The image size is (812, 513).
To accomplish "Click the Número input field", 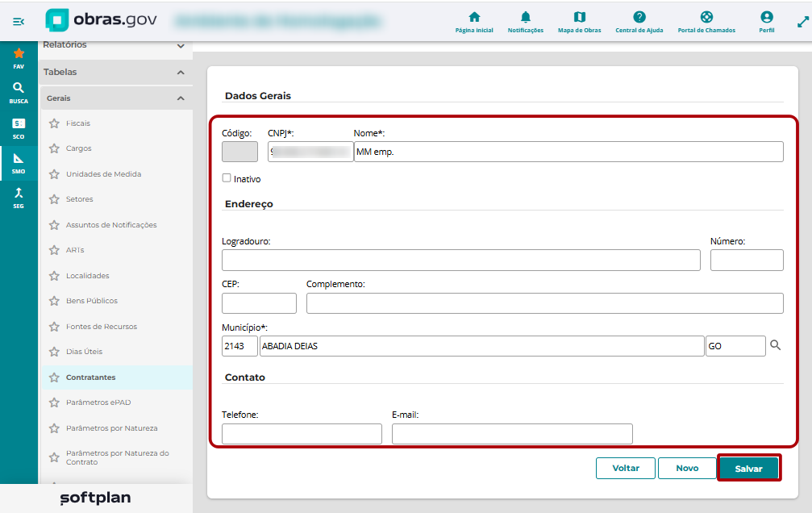I will coord(747,260).
